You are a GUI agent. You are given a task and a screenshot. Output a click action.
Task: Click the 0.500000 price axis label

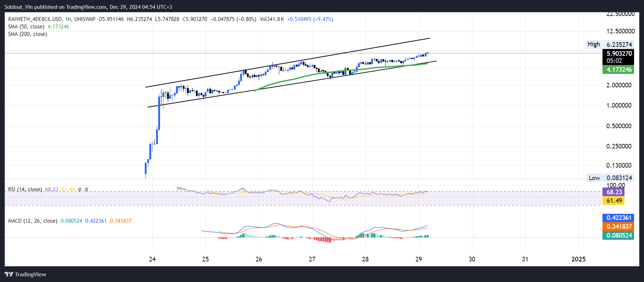pyautogui.click(x=619, y=126)
